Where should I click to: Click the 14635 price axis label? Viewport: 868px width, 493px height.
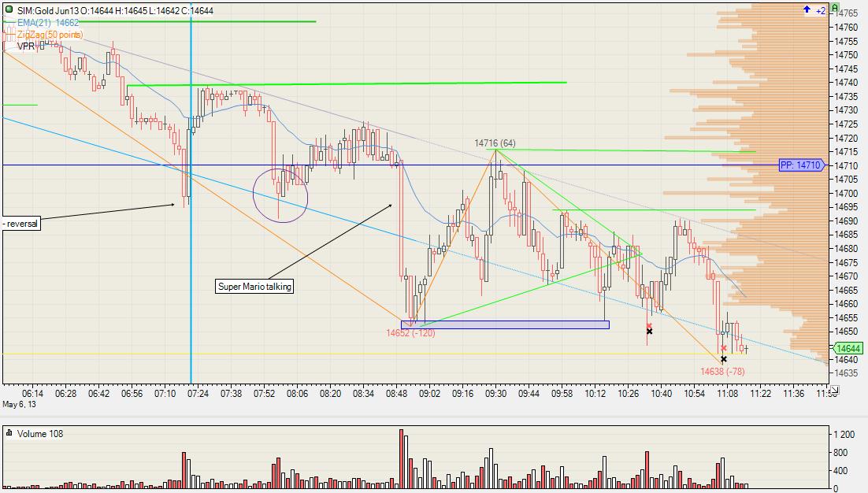(847, 373)
